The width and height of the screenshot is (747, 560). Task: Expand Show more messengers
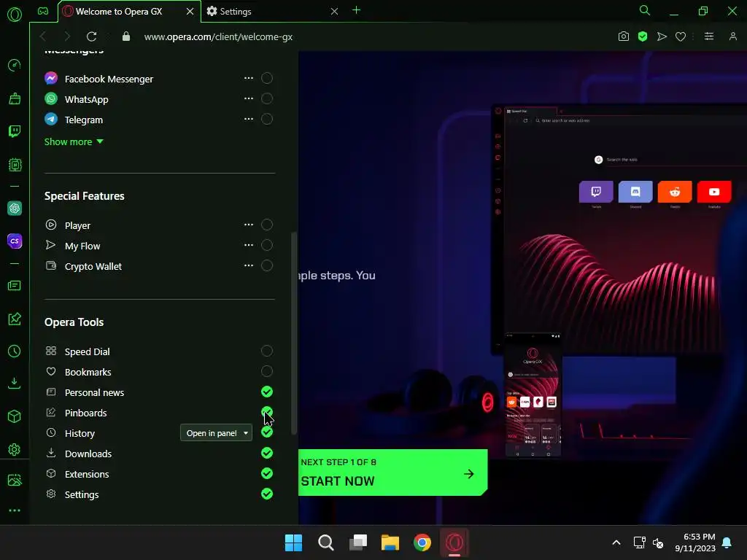tap(74, 142)
